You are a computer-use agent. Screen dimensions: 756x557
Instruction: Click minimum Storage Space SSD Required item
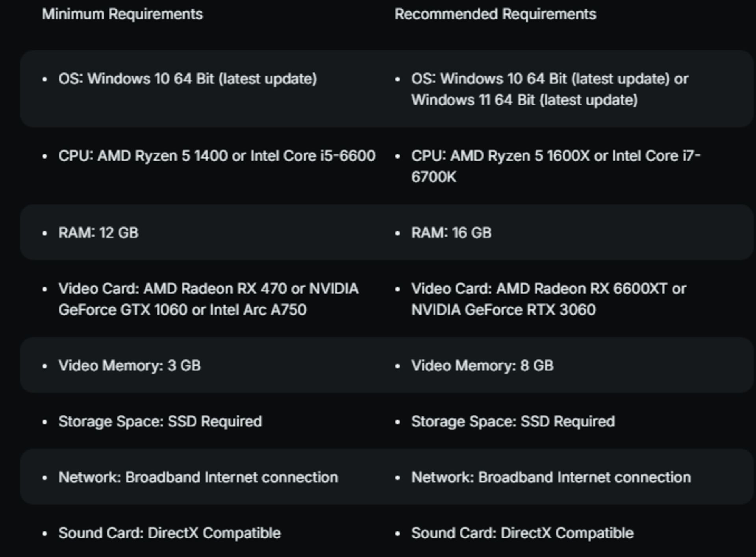(160, 422)
